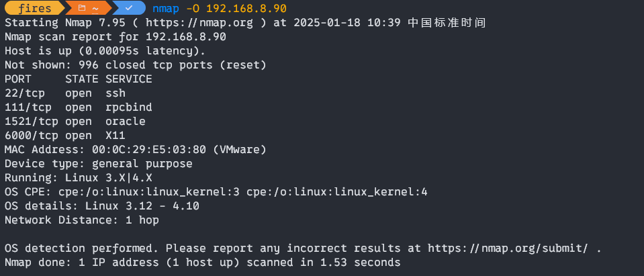Click IP address 192.168.8.90 in command
The height and width of the screenshot is (276, 644).
246,8
